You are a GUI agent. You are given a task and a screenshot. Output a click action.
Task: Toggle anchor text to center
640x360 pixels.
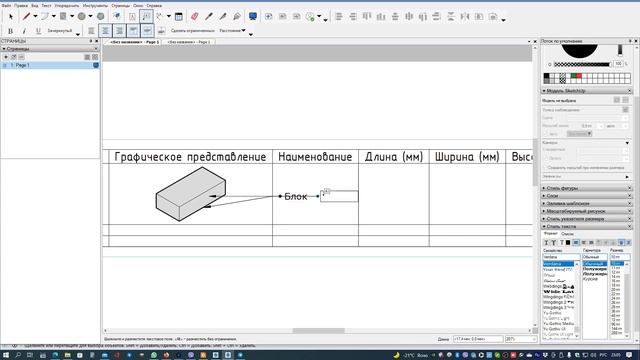point(147,31)
